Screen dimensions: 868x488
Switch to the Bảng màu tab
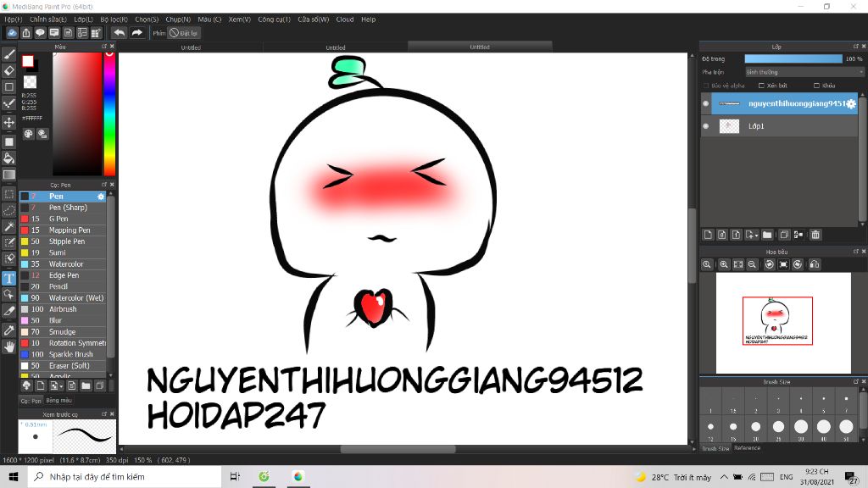coord(58,401)
